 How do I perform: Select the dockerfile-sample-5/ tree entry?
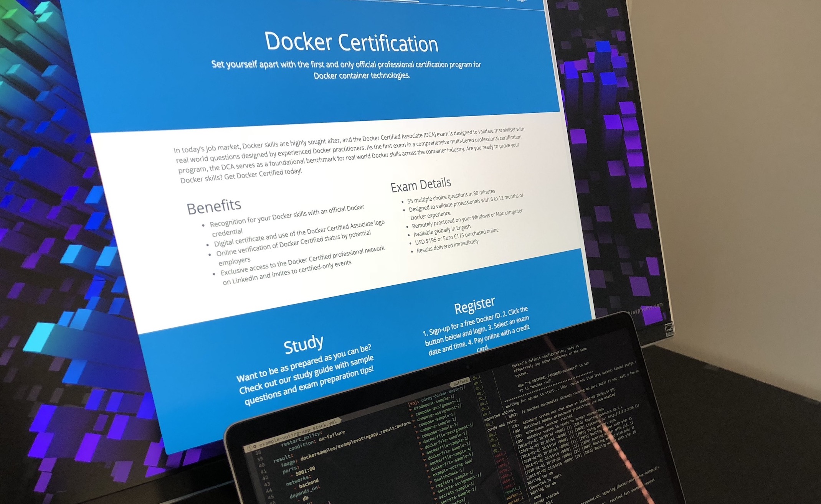(452, 462)
